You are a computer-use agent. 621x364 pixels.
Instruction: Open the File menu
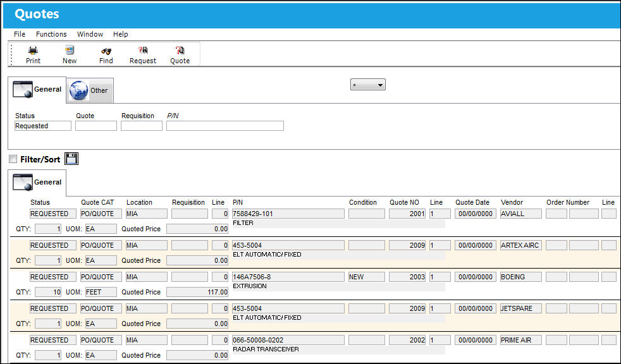[x=20, y=34]
